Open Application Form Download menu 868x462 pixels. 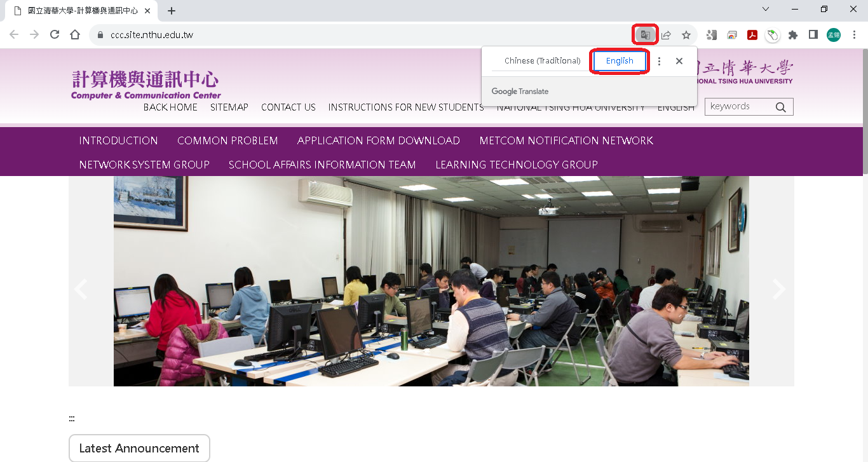click(379, 140)
